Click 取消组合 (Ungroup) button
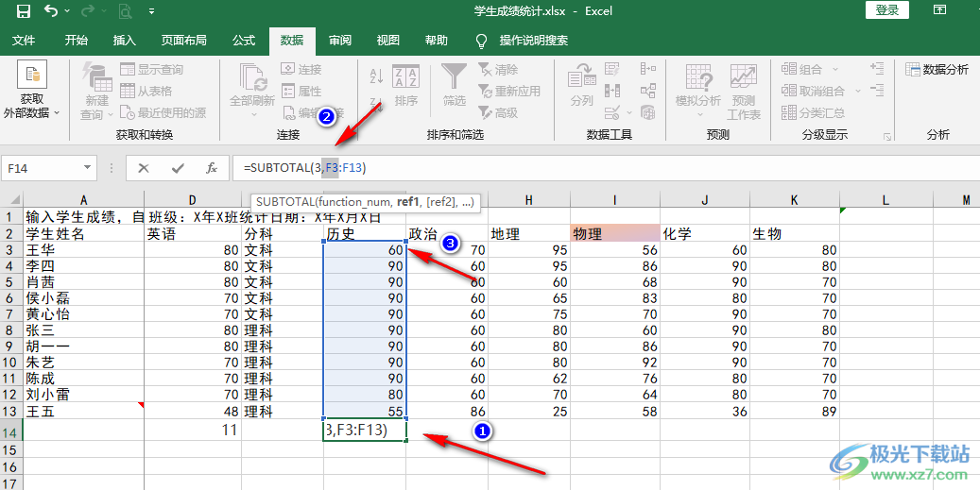Viewport: 980px width, 490px height. click(814, 92)
